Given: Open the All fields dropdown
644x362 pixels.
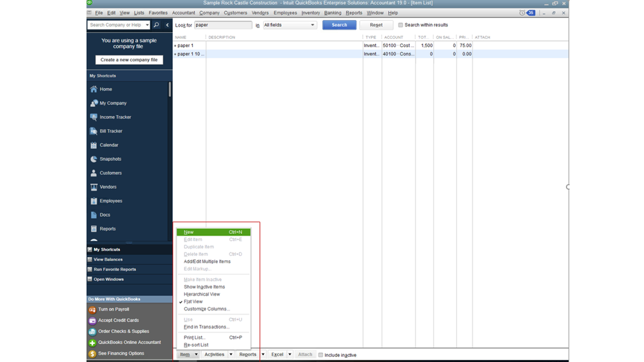Looking at the screenshot, I should tap(289, 25).
